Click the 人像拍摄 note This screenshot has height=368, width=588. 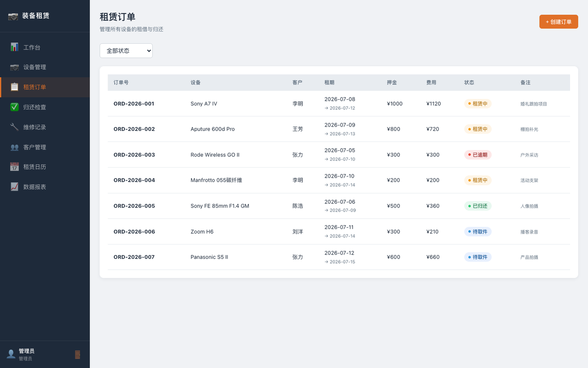click(x=529, y=206)
